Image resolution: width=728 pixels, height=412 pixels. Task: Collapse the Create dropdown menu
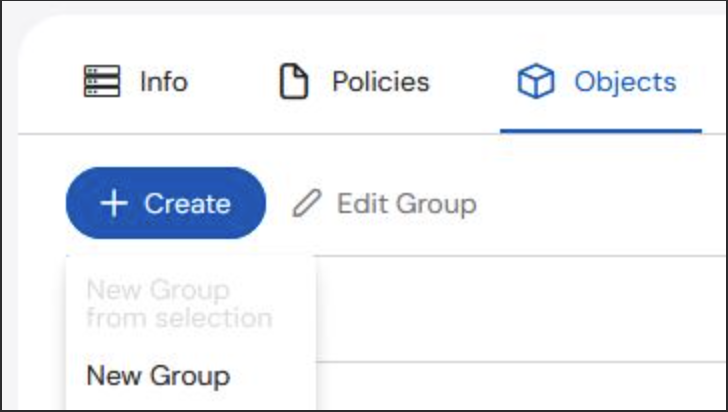166,203
